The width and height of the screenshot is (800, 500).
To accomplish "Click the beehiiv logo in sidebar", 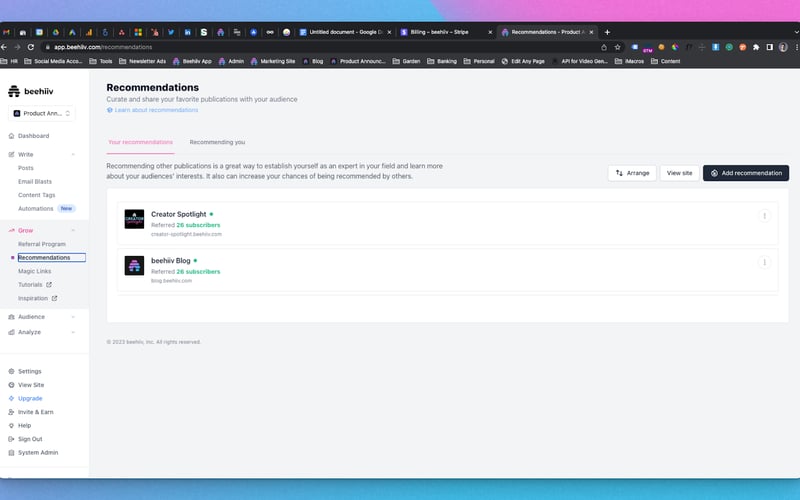I will [31, 91].
